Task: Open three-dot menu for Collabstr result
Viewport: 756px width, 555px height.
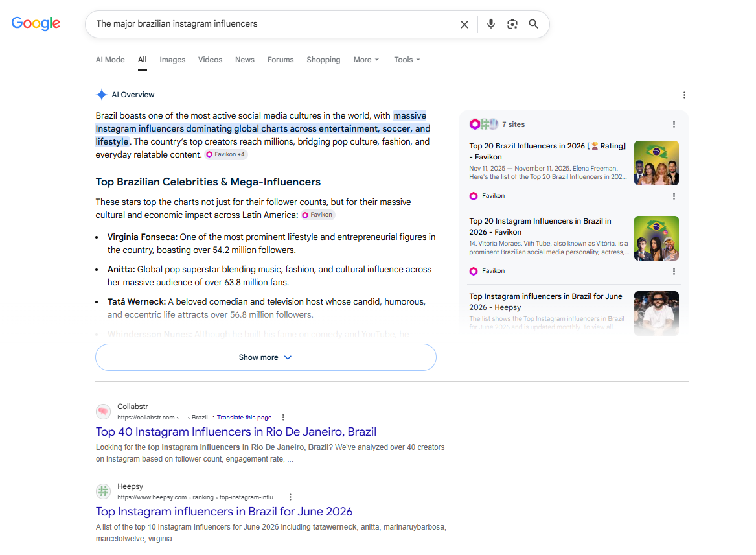Action: coord(283,417)
